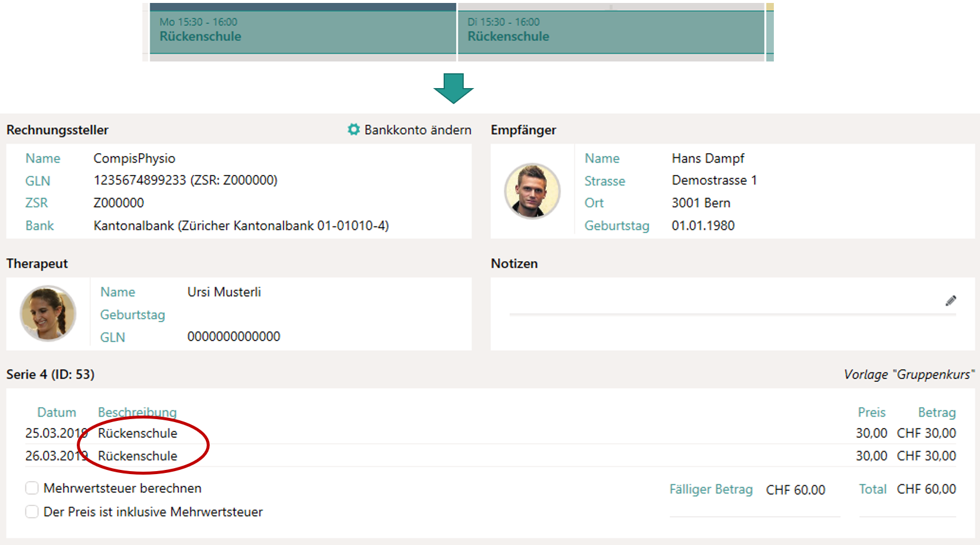Click the CHF 30,00 amount for 25.03.2019
Image resolution: width=980 pixels, height=545 pixels.
pyautogui.click(x=926, y=433)
